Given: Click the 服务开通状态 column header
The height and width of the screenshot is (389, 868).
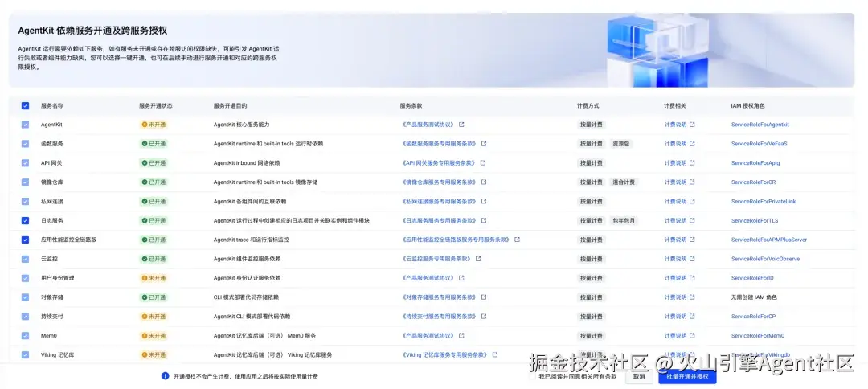Looking at the screenshot, I should (156, 105).
